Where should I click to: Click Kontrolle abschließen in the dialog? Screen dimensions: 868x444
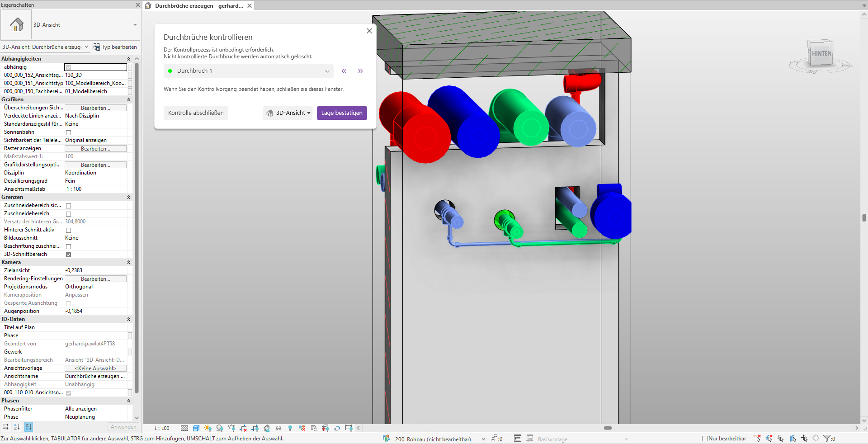pyautogui.click(x=196, y=113)
